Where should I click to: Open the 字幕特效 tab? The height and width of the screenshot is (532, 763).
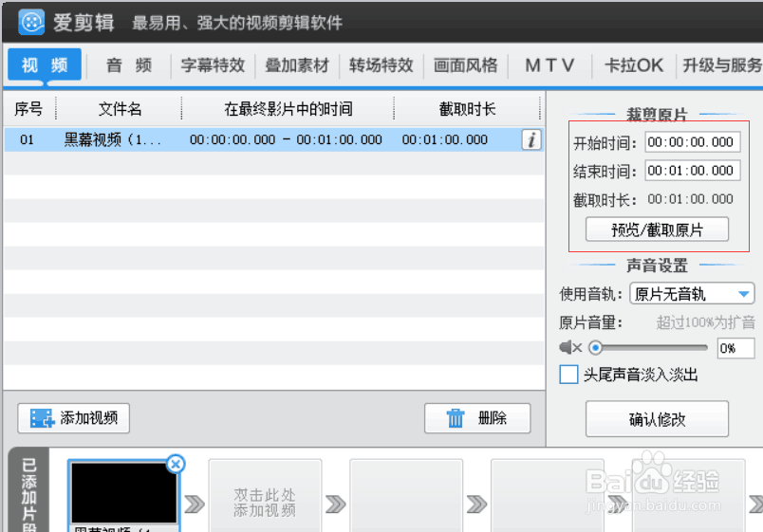213,65
